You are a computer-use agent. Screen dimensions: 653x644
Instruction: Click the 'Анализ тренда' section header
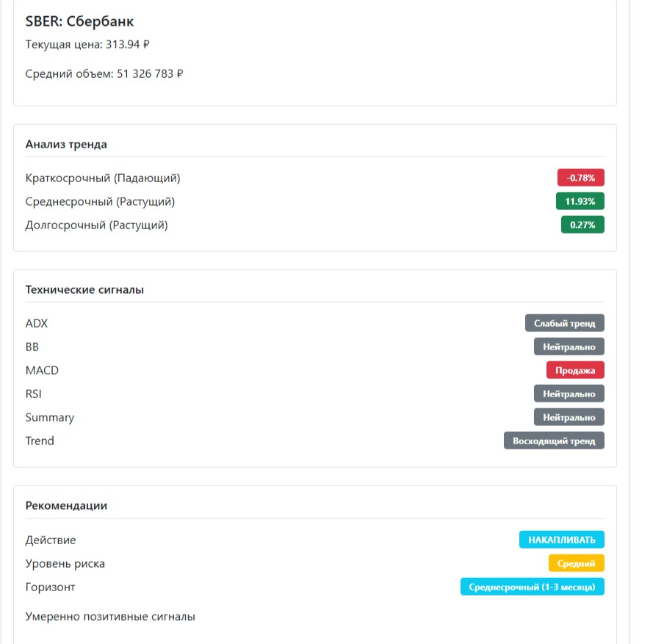click(x=66, y=144)
